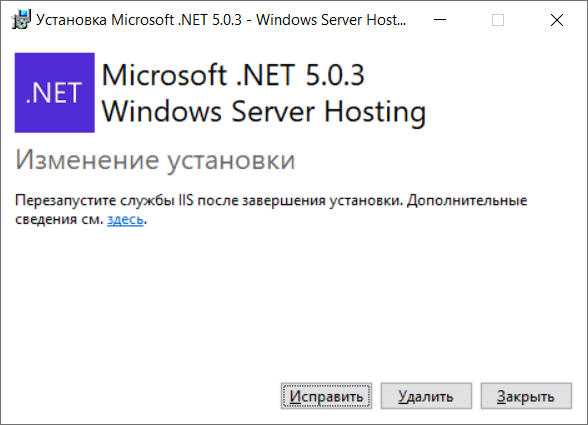Click the white .NET lettering inside the logo

click(54, 93)
